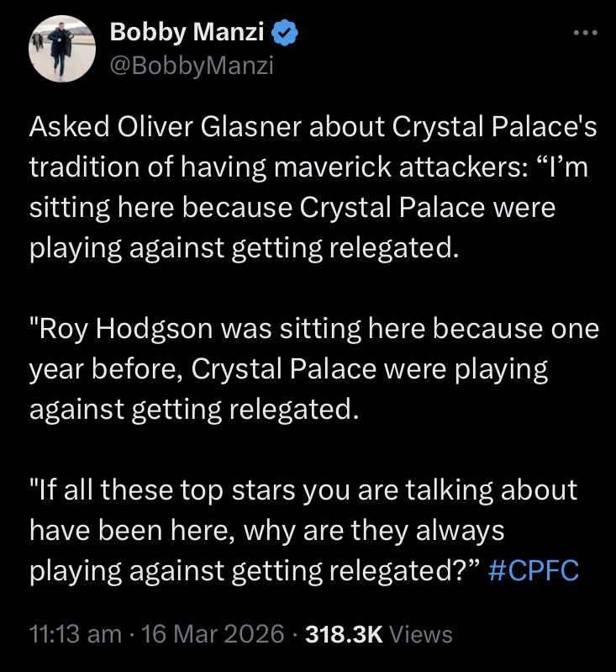Screen dimensions: 616x672
Task: Click the Bobby Manzi display name
Action: 187,34
